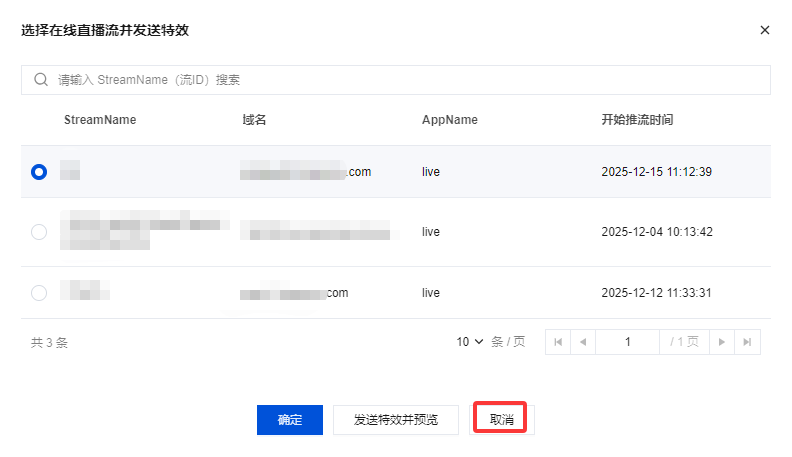792x457 pixels.
Task: Click the 确定 confirm button
Action: click(290, 420)
